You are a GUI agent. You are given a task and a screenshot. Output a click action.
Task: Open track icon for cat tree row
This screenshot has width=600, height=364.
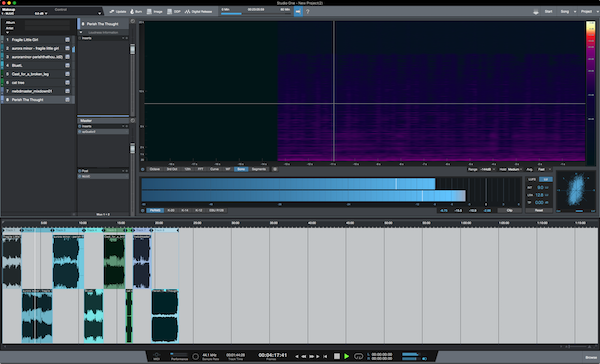click(x=67, y=82)
